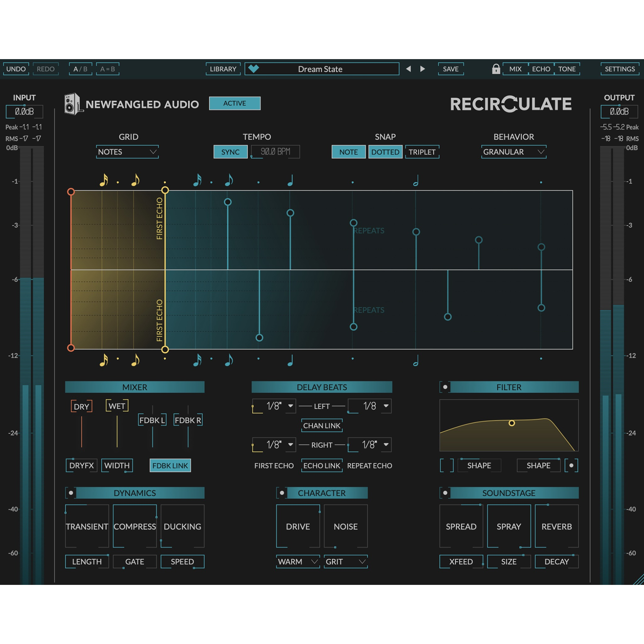Switch to the ECHO tab

[541, 69]
